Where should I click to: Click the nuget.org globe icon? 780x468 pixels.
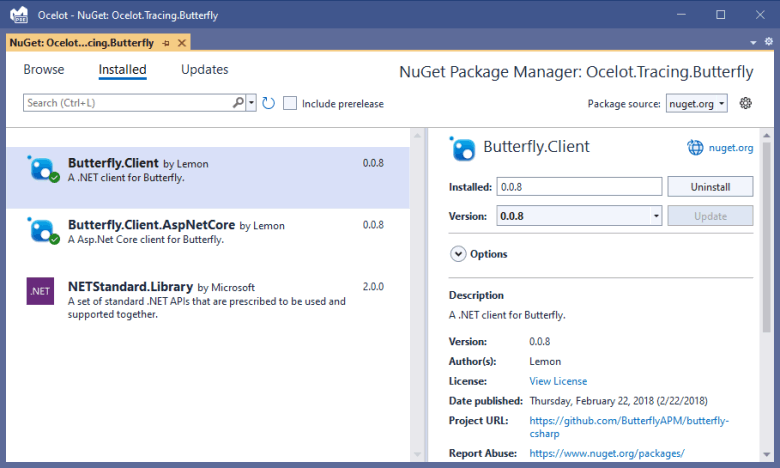[x=696, y=148]
